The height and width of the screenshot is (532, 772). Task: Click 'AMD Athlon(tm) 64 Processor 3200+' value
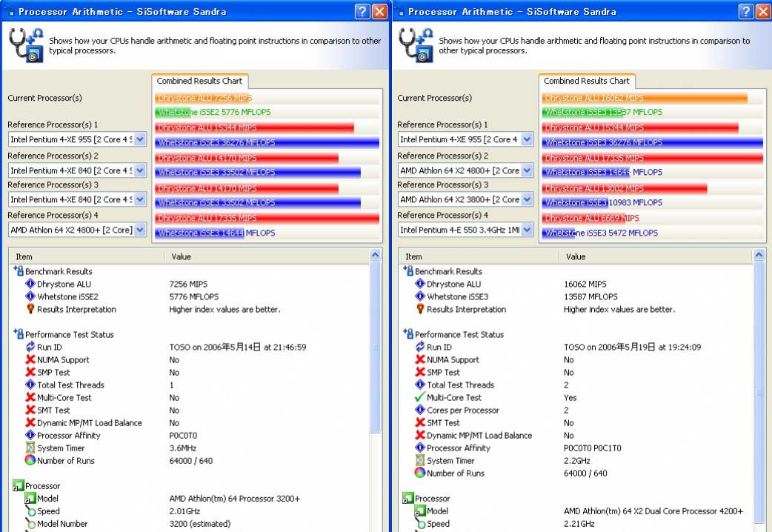tap(234, 499)
